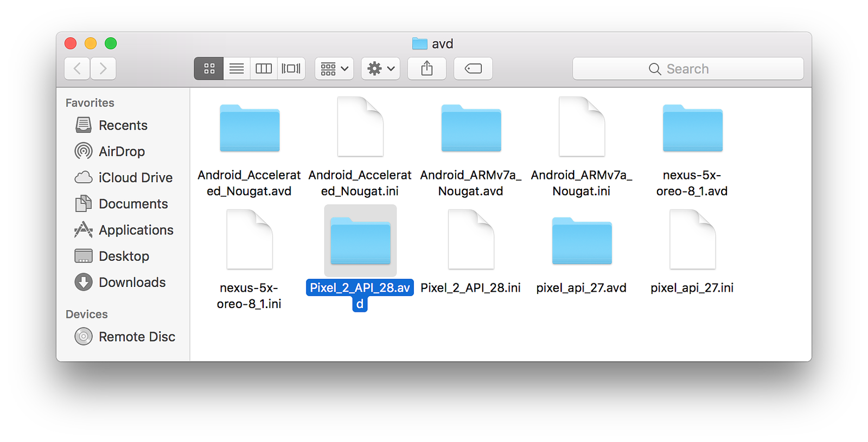Select the Pixel_2_API_28.ini file icon
This screenshot has height=442, width=868.
(471, 239)
